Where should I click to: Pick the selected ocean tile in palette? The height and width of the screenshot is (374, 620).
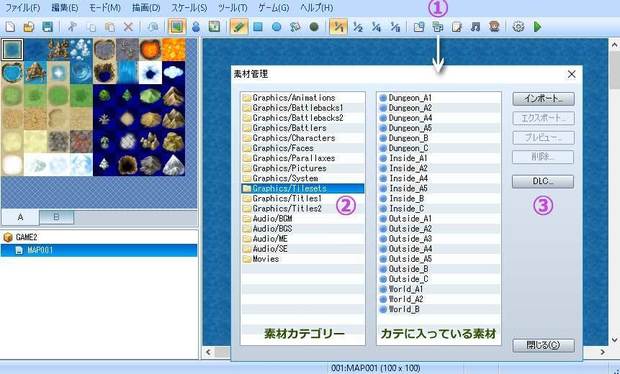[x=12, y=49]
